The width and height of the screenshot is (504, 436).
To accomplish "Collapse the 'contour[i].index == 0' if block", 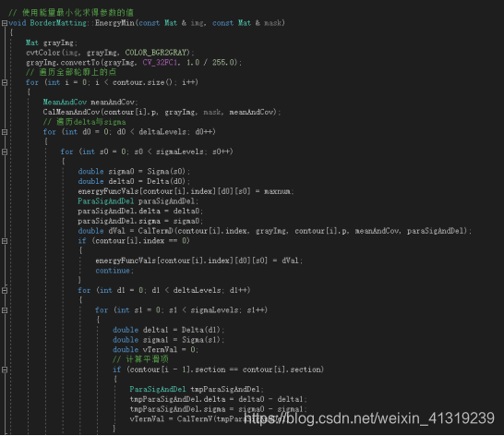I will click(x=5, y=241).
